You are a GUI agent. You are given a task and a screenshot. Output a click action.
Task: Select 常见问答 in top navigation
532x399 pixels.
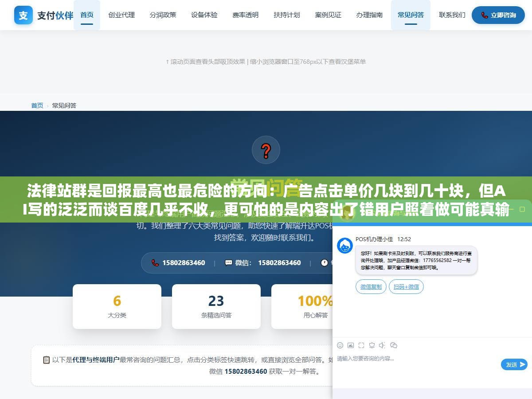(x=411, y=15)
